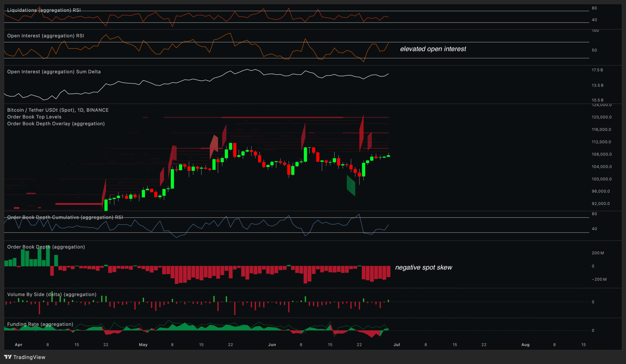
Task: Click the −200 M depth axis value
Action: pyautogui.click(x=599, y=279)
